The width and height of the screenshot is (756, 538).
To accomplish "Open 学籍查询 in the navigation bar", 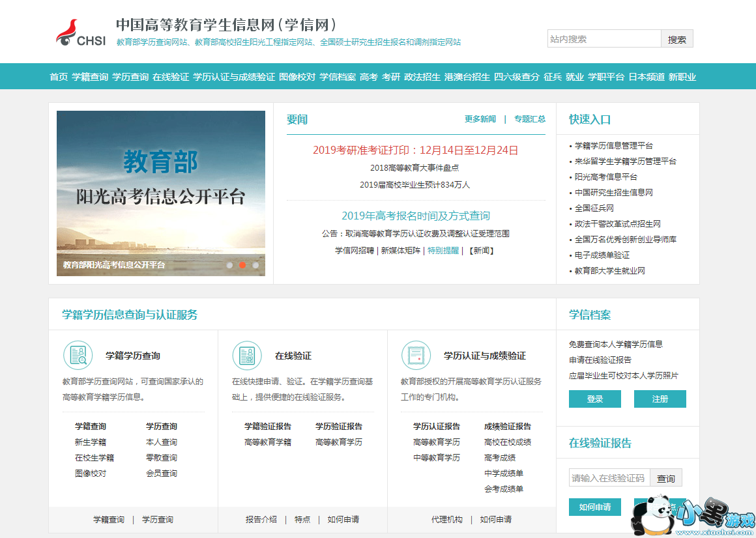I will [90, 77].
